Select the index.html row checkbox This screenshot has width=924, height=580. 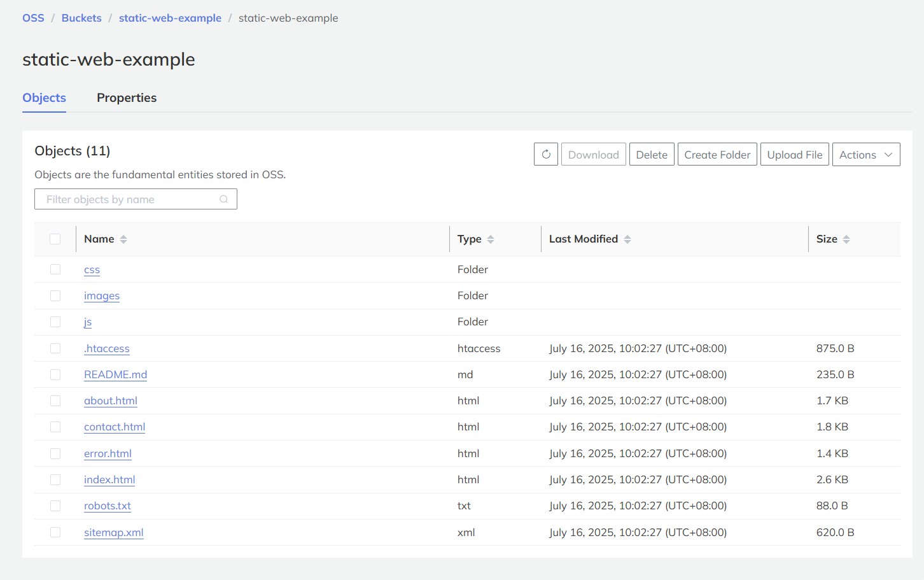click(55, 480)
